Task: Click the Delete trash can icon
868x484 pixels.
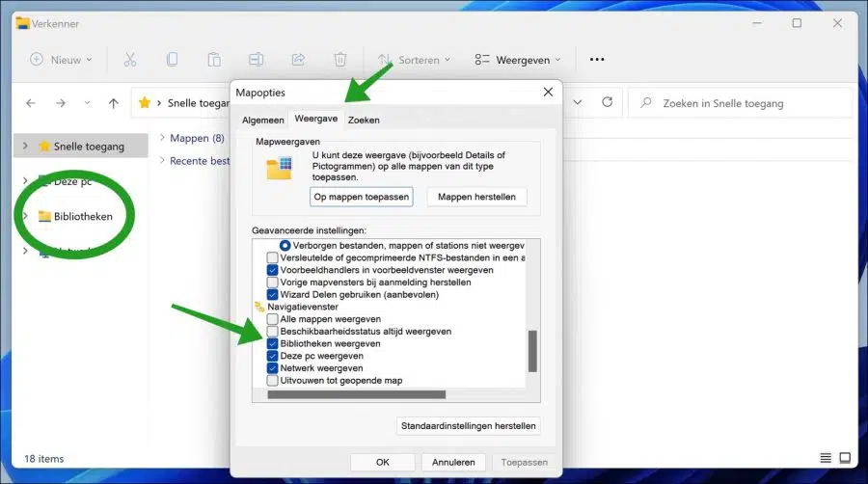Action: click(340, 60)
